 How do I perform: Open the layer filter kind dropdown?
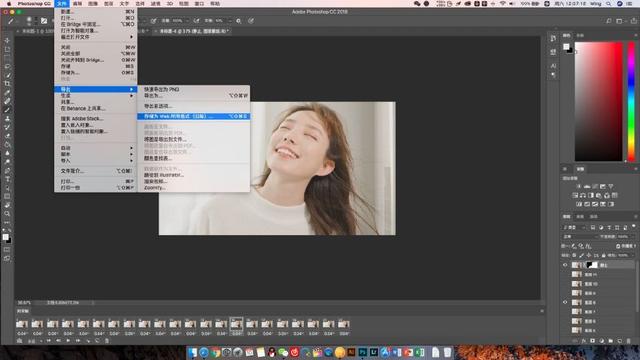click(574, 227)
